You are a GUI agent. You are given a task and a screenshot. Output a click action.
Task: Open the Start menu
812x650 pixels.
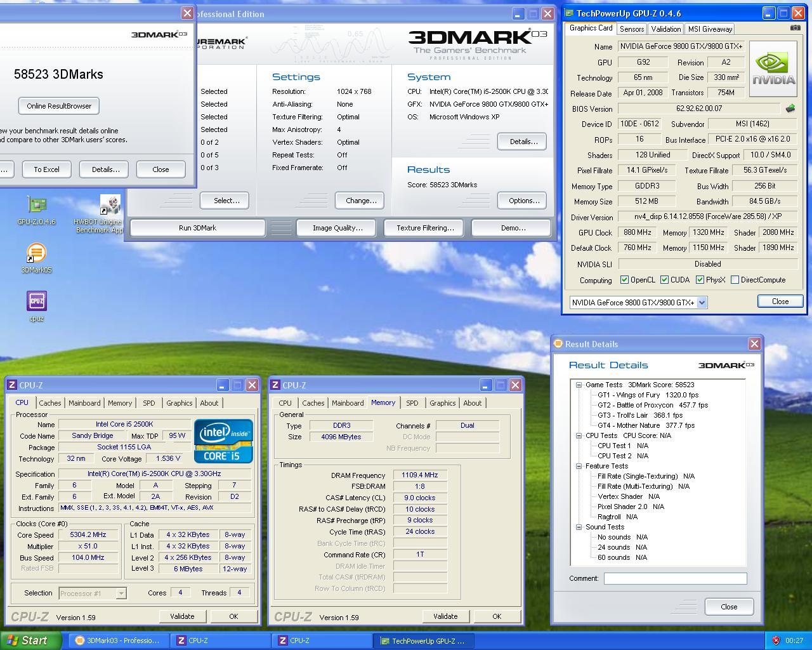pos(31,640)
